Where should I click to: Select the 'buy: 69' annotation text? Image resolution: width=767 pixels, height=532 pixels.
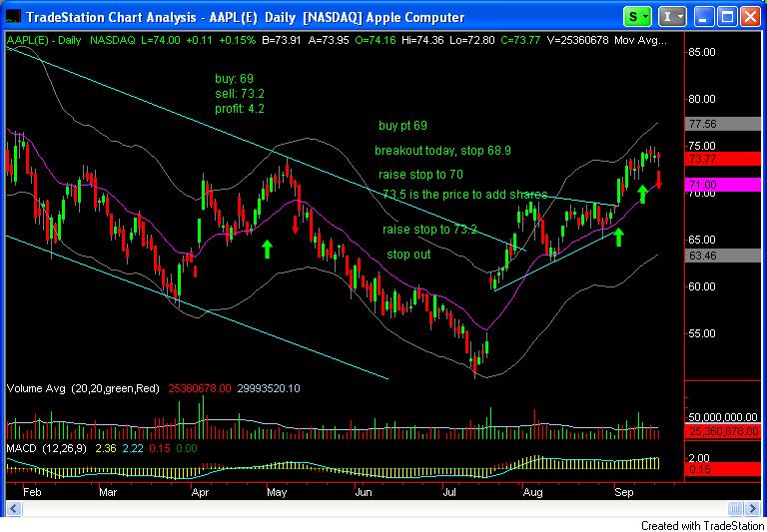point(235,79)
